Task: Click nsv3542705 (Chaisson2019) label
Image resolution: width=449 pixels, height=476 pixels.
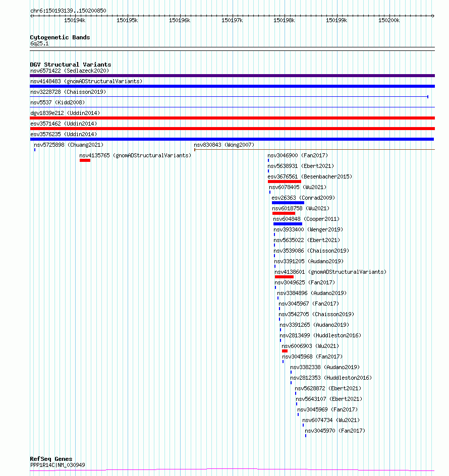Action: coord(316,315)
